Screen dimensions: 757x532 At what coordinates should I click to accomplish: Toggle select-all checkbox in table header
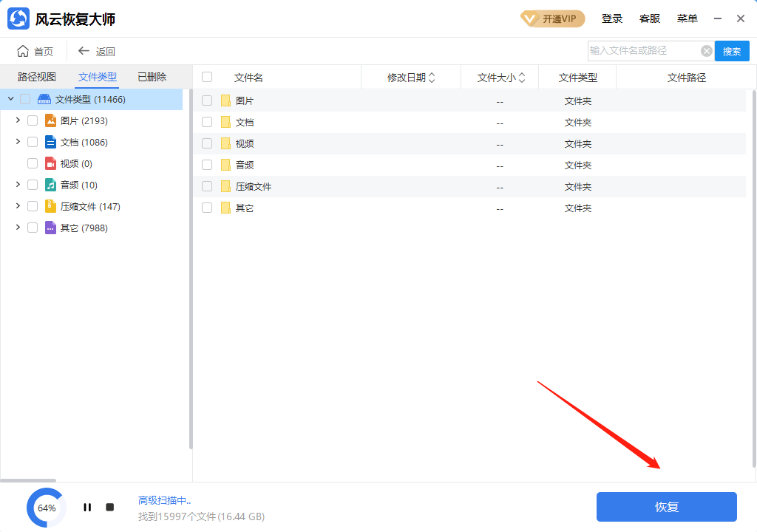(x=207, y=77)
